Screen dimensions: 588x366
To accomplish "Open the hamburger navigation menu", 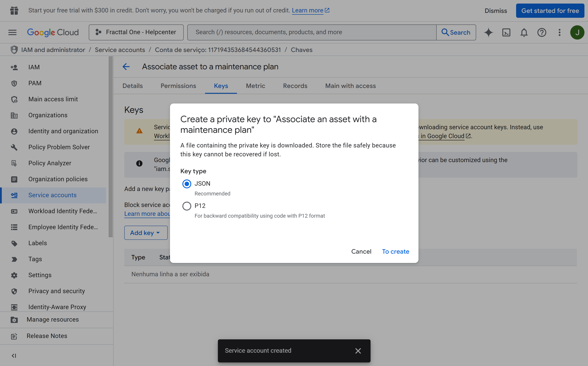I will coord(12,32).
